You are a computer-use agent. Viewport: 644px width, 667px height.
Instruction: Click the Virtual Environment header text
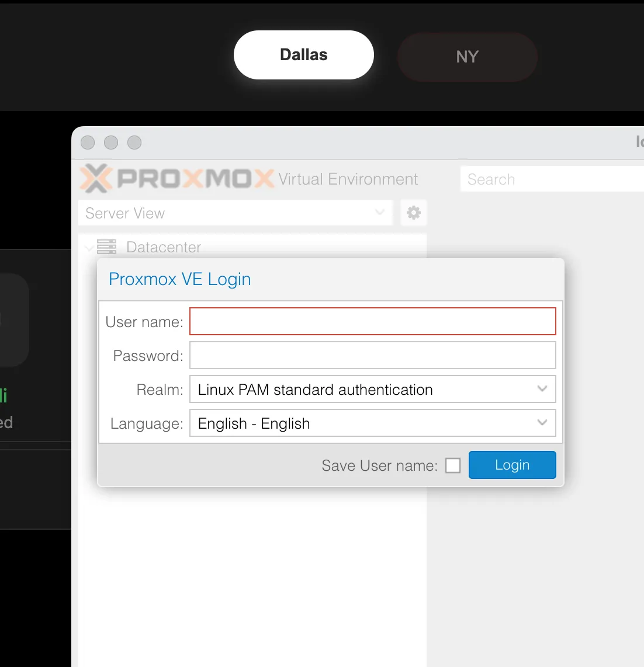coord(348,179)
